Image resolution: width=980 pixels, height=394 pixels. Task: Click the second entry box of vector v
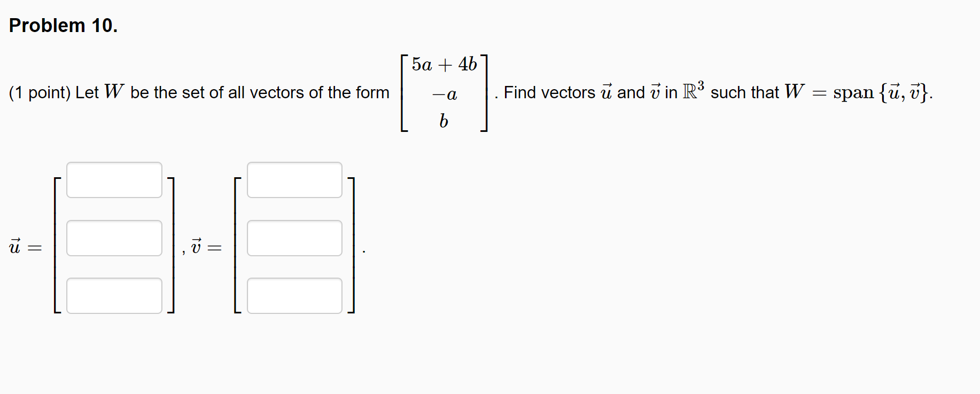(294, 238)
